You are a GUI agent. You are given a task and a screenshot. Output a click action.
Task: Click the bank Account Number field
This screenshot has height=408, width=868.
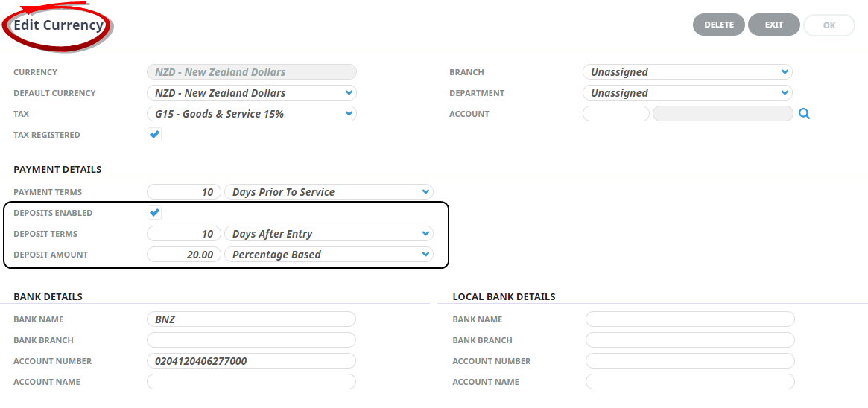[x=251, y=361]
